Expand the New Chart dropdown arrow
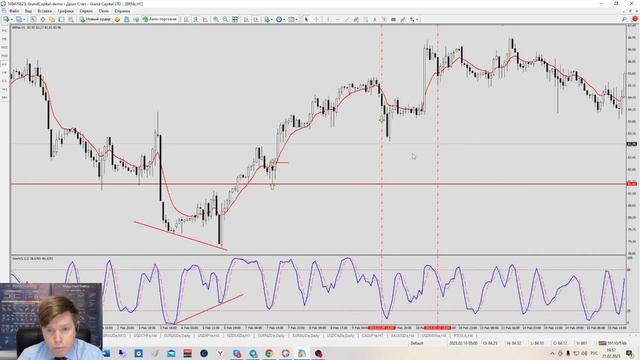Viewport: 640px width, 360px height. click(12, 20)
